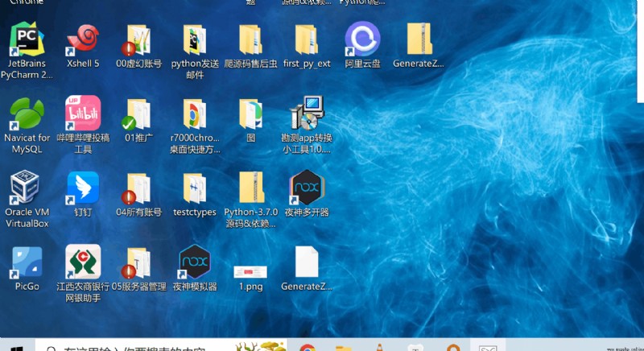The width and height of the screenshot is (644, 351).
Task: Open the JetBrains PyCharm shortcut
Action: click(27, 39)
